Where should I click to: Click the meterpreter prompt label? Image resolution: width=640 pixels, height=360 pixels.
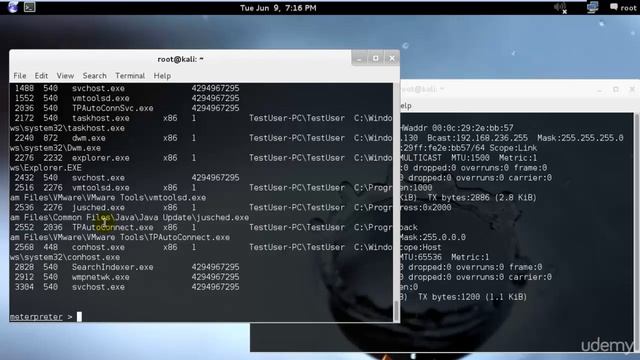(x=36, y=317)
